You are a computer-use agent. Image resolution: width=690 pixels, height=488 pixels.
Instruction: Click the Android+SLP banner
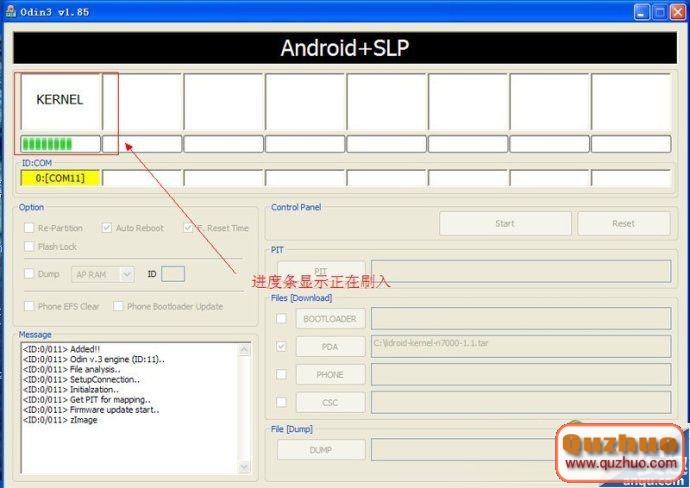(345, 48)
